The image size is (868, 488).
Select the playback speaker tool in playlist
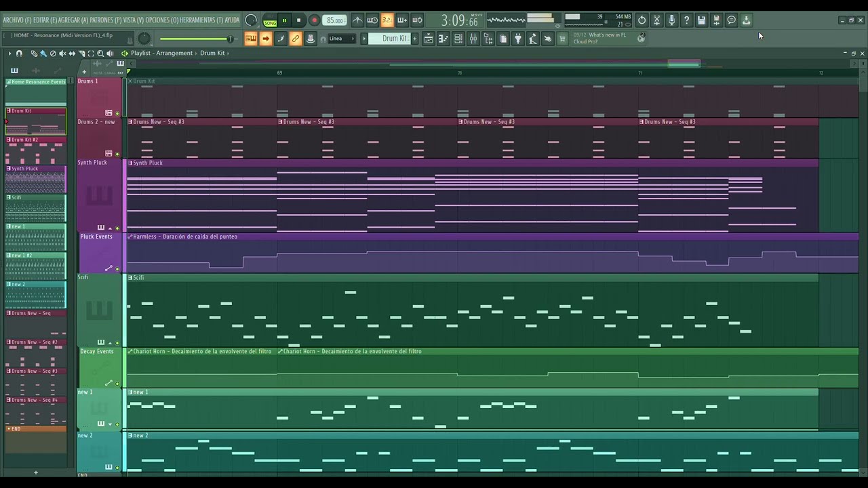click(x=110, y=53)
